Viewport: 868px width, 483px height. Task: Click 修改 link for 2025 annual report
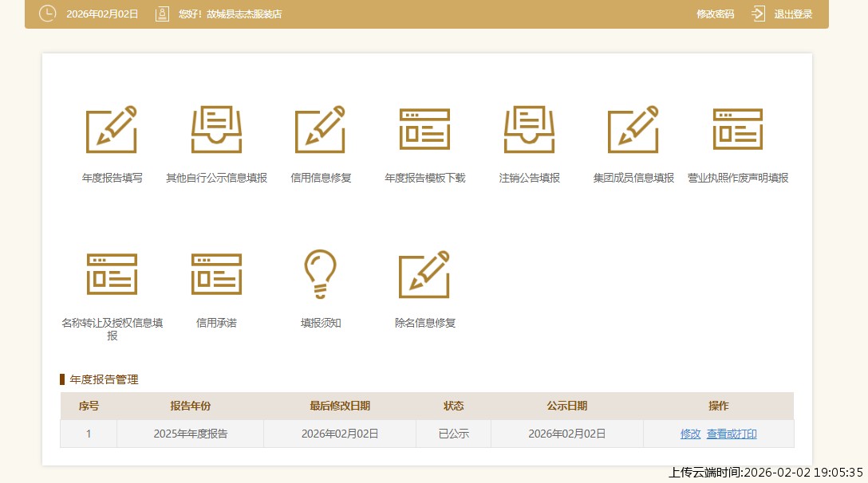click(690, 434)
